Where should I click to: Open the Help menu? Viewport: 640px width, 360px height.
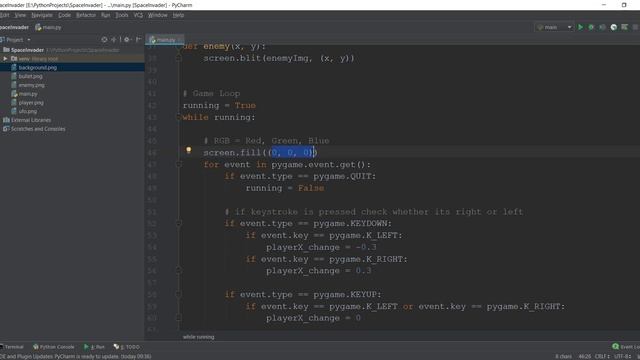point(178,15)
